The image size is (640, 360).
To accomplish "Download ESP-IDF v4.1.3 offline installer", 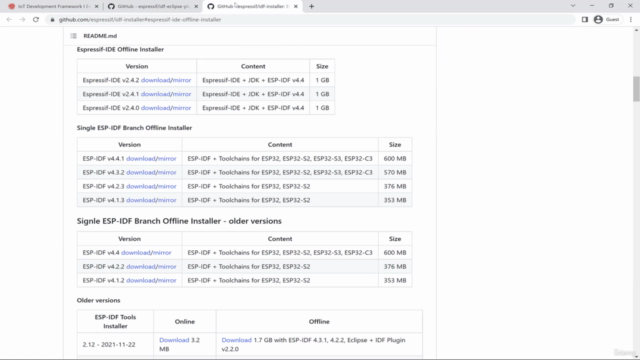I will tap(141, 200).
